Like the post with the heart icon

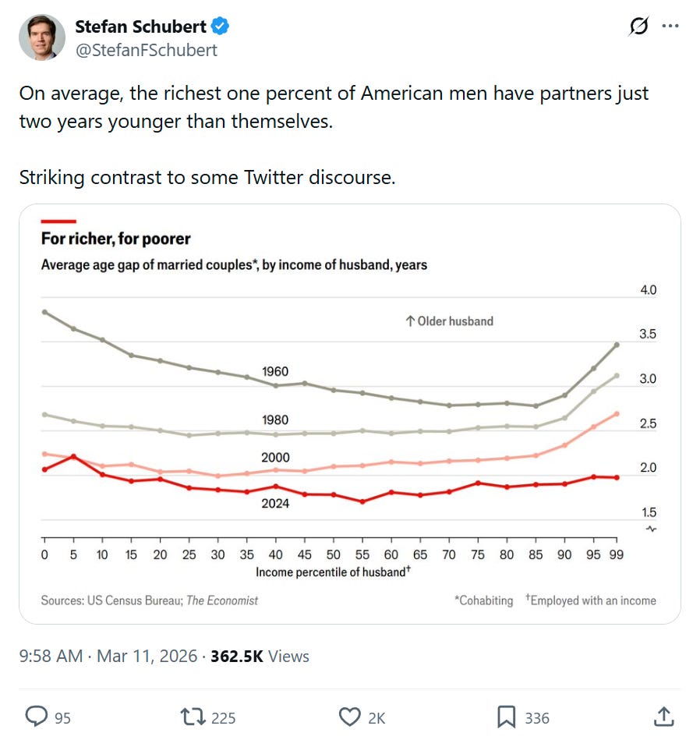[x=350, y=716]
